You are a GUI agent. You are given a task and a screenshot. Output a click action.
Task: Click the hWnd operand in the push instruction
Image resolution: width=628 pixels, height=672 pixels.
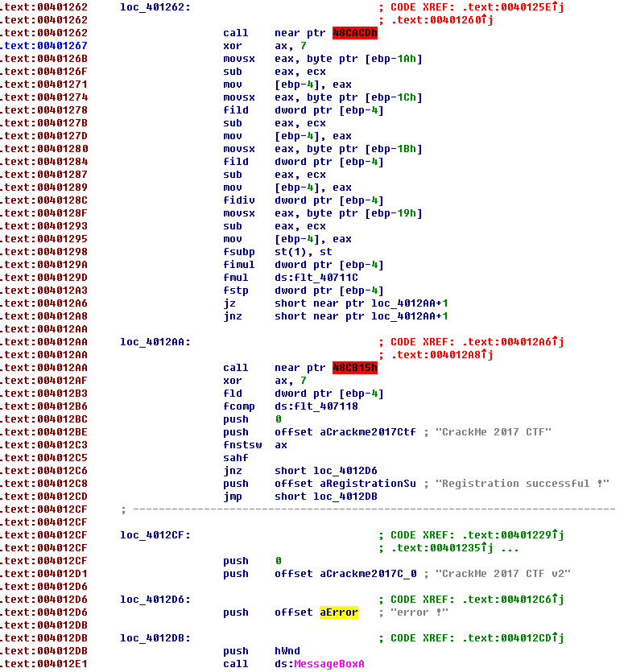[x=287, y=651]
